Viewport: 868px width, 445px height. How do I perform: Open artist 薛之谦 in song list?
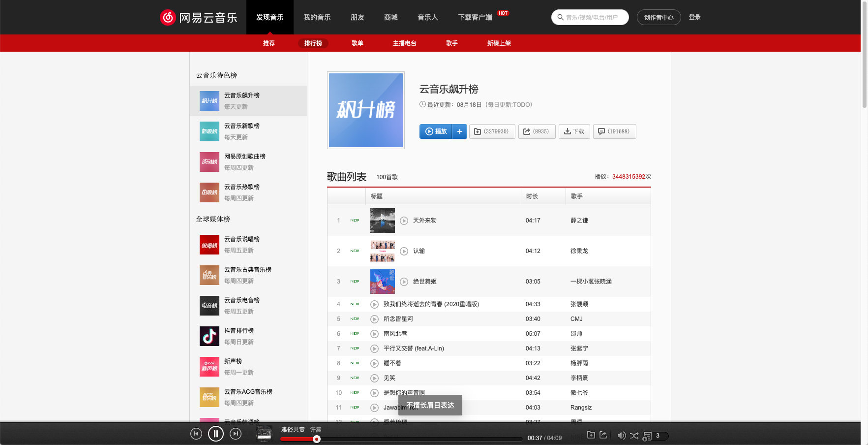pos(579,221)
